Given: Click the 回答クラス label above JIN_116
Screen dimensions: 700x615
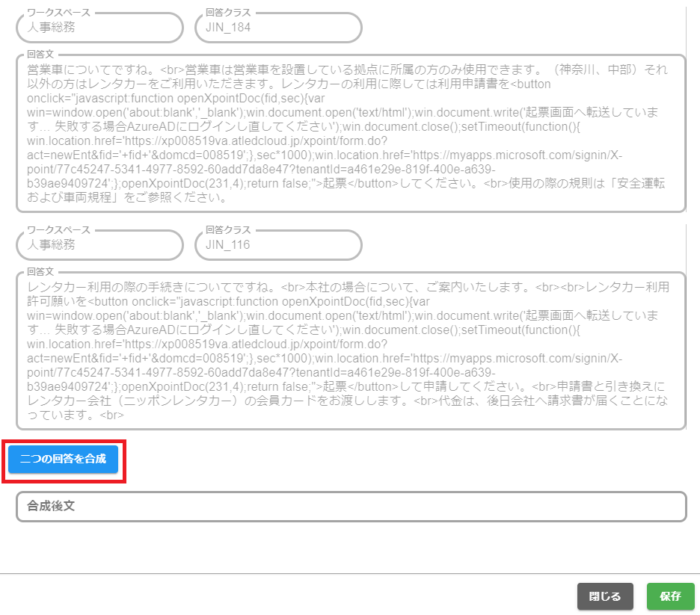Looking at the screenshot, I should click(228, 230).
